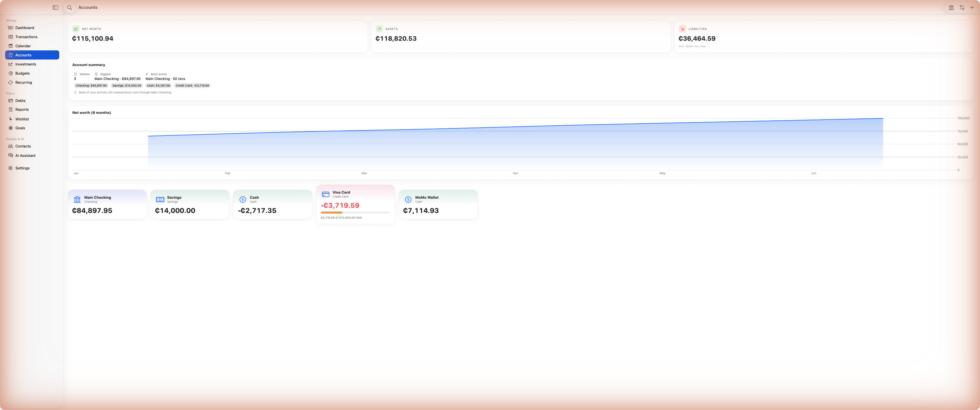
Task: Click the Assets up-arrow icon
Action: [x=379, y=29]
